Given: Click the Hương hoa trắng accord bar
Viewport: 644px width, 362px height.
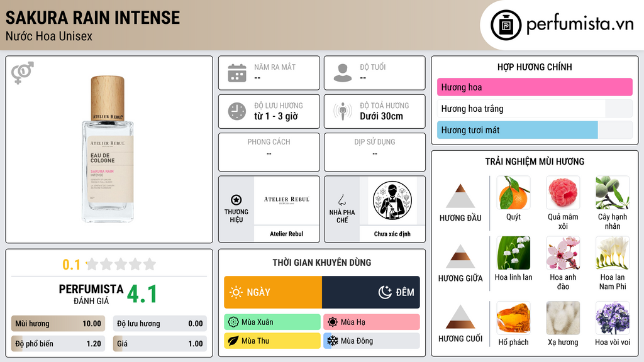Looking at the screenshot, I should pos(535,109).
